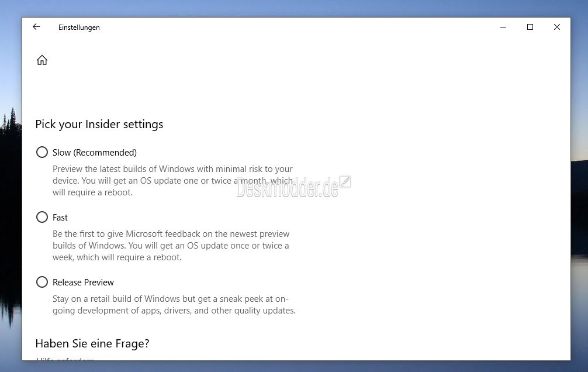588x372 pixels.
Task: Go back using the arrow icon
Action: pyautogui.click(x=36, y=27)
